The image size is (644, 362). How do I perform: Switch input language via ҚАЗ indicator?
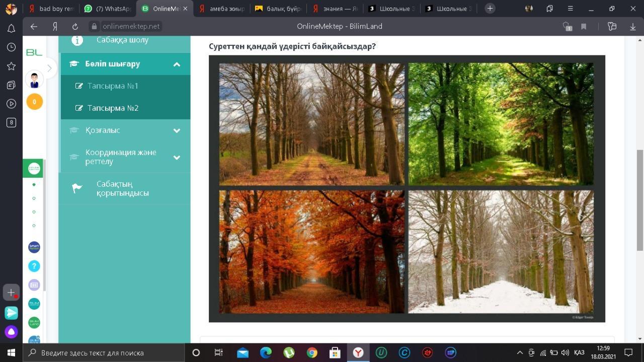579,353
